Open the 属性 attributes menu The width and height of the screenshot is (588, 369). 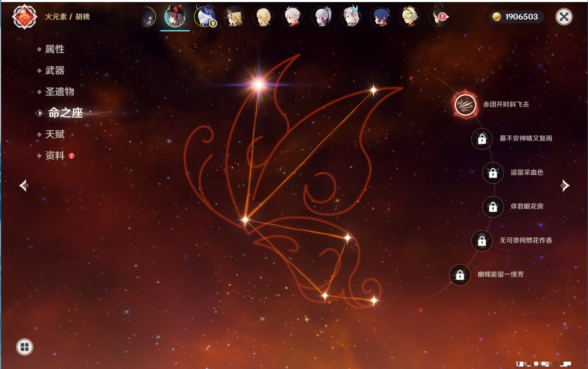55,49
